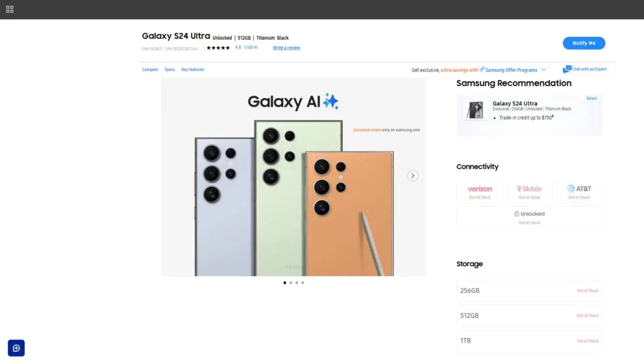Open the blue assistant icon bottom-left
The image size is (644, 362).
click(x=16, y=348)
